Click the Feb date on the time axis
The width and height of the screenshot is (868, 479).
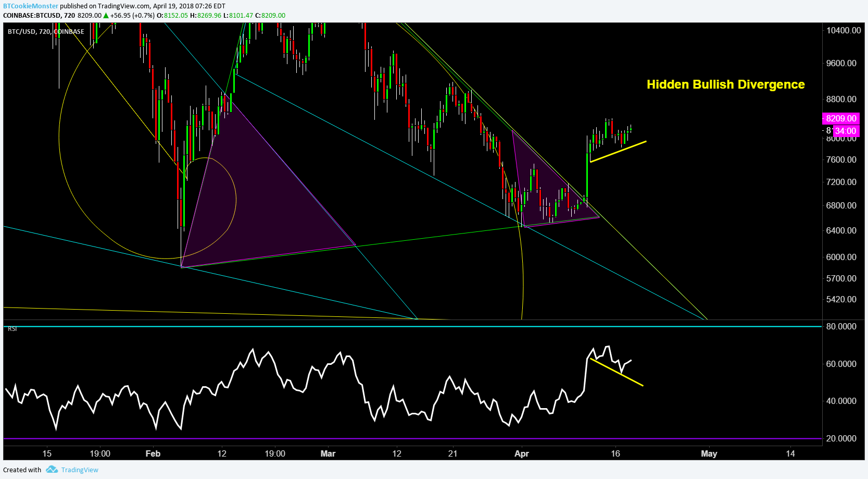[x=153, y=453]
